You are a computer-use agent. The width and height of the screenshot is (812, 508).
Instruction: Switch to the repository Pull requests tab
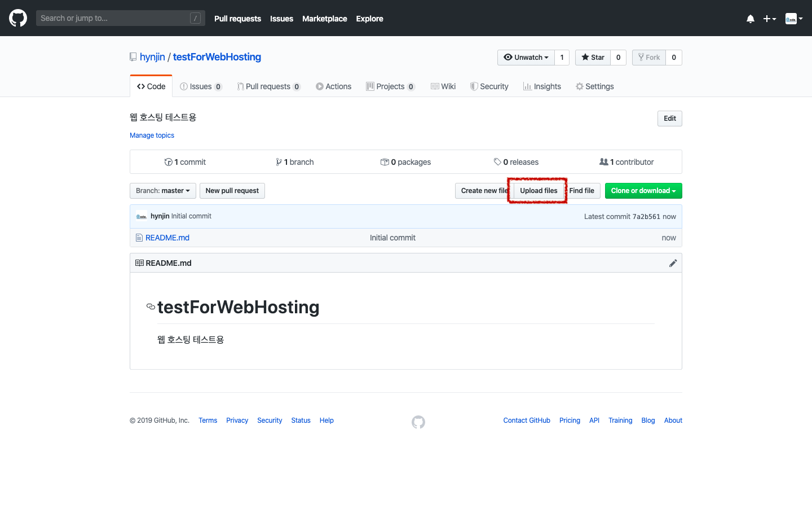coord(268,86)
